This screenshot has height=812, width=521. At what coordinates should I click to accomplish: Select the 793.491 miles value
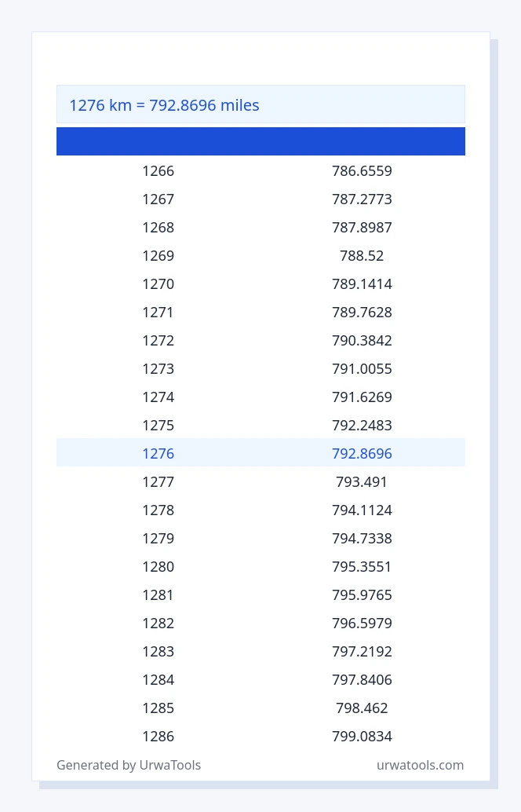pyautogui.click(x=363, y=481)
